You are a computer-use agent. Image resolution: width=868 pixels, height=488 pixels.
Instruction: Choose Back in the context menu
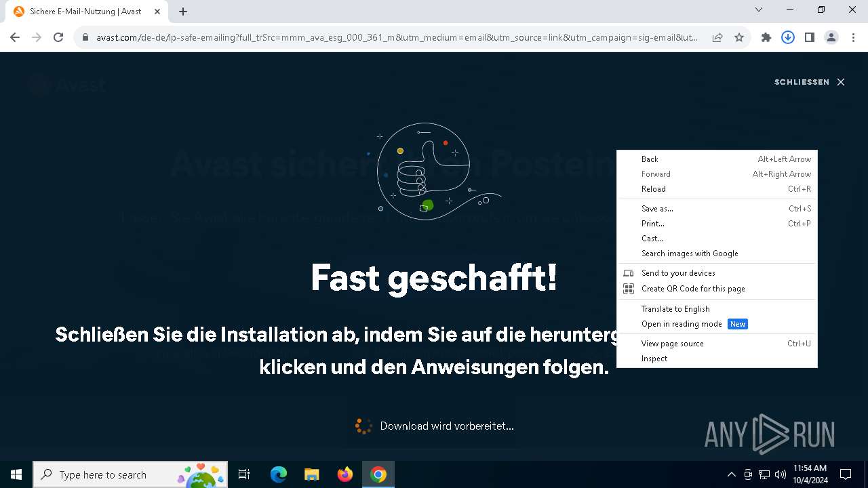click(x=717, y=159)
